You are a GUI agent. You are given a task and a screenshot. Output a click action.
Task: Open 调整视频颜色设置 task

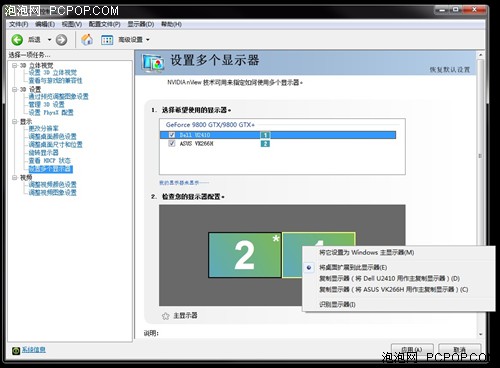[53, 185]
